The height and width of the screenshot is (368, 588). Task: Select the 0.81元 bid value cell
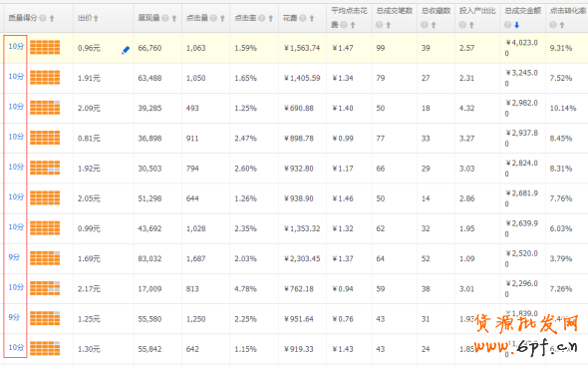89,138
